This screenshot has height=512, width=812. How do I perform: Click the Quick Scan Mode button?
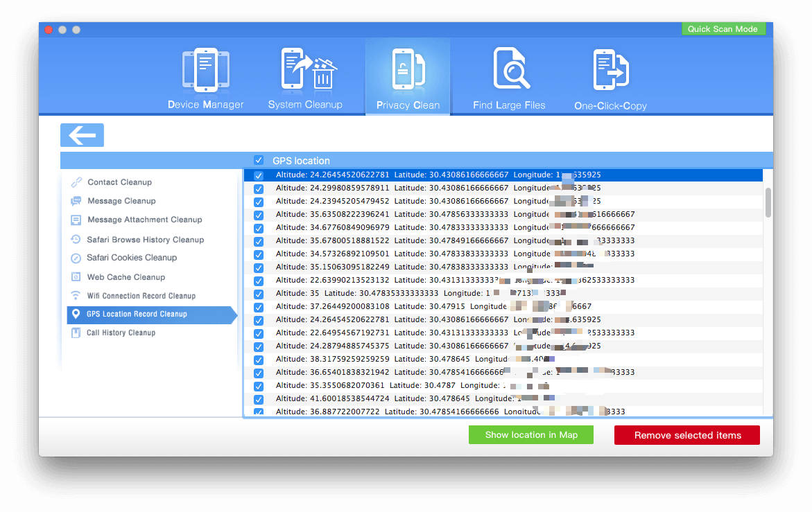point(723,29)
